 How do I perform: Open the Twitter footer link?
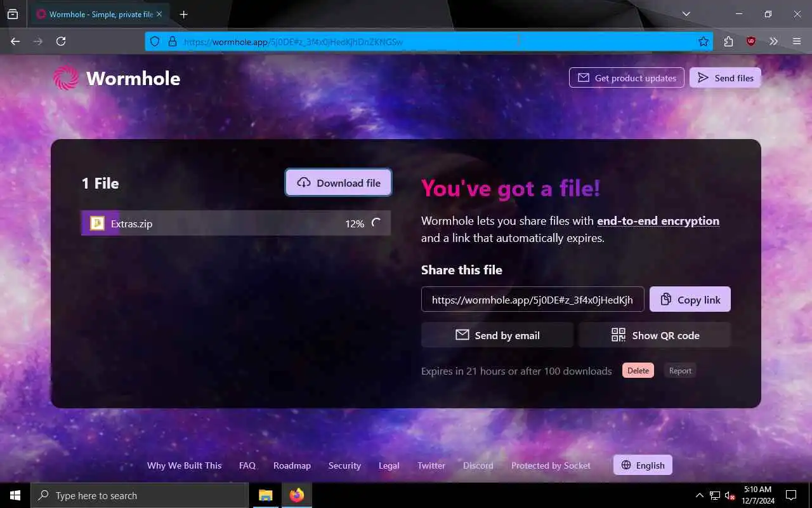click(x=431, y=465)
